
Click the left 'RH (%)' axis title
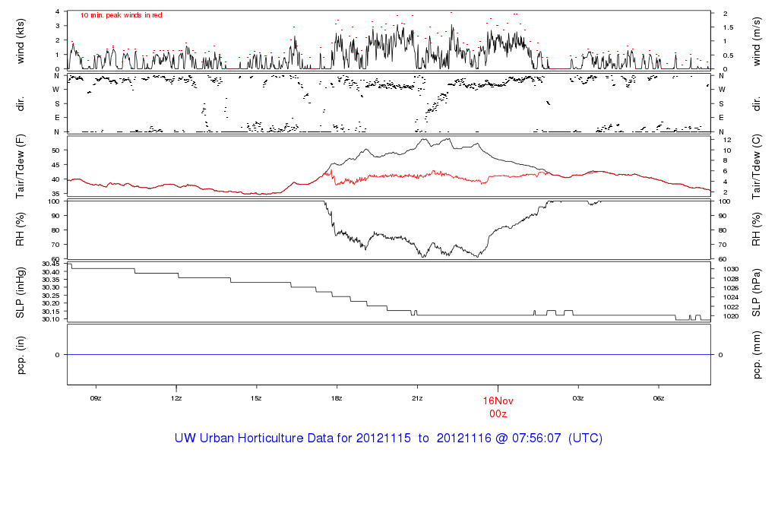click(21, 230)
